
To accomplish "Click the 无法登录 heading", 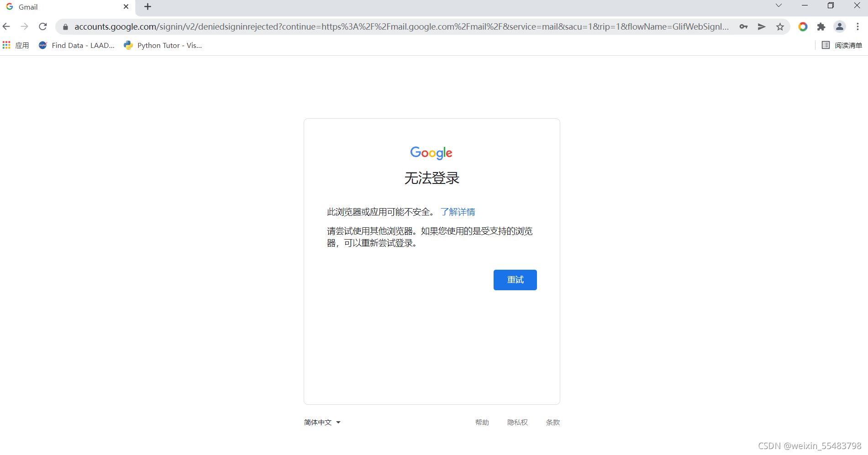I will click(x=432, y=178).
